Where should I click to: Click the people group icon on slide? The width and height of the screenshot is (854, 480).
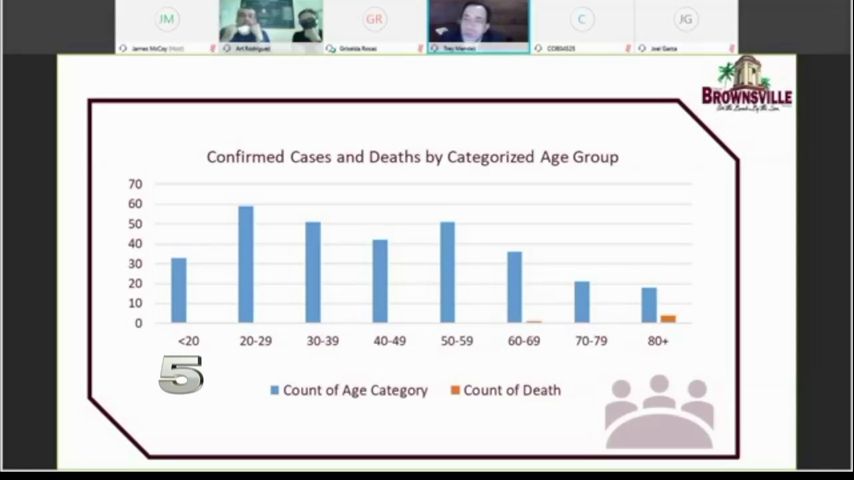[659, 412]
